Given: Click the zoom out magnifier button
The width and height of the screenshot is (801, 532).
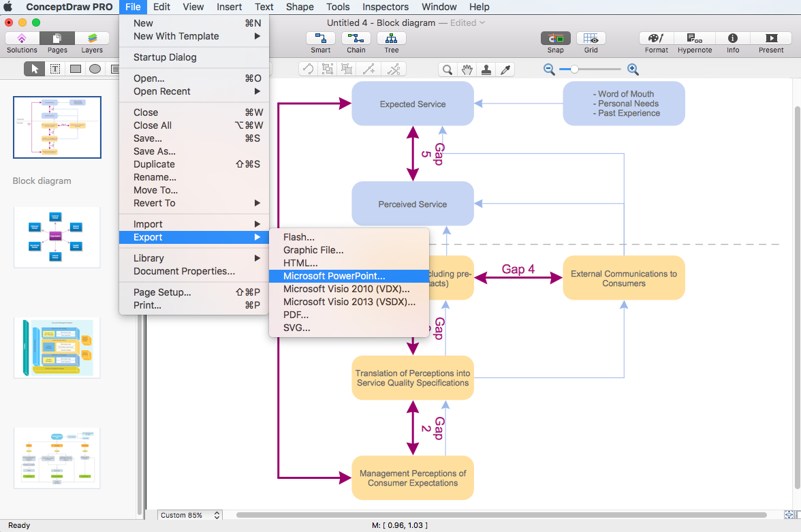Looking at the screenshot, I should pyautogui.click(x=549, y=69).
